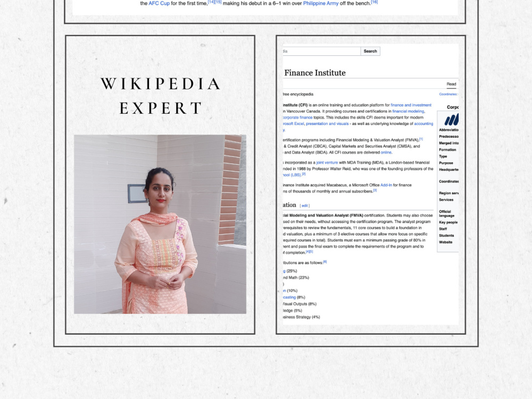The height and width of the screenshot is (399, 532).
Task: Click the 'Official language' infobox label
Action: coord(447,214)
